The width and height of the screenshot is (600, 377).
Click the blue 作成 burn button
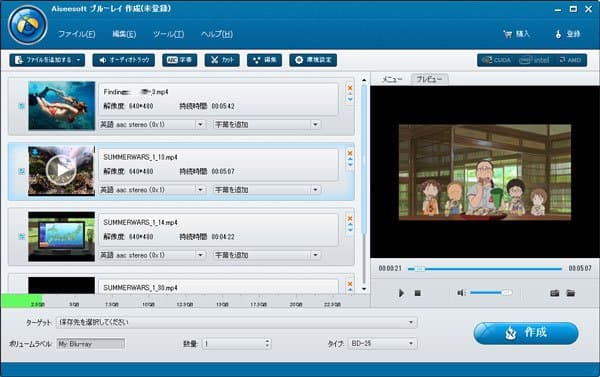526,333
